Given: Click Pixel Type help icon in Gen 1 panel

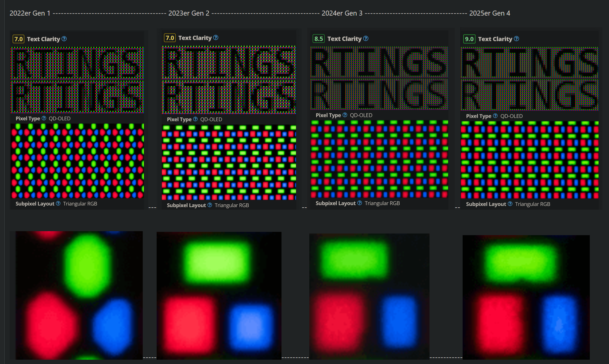Looking at the screenshot, I should [44, 118].
